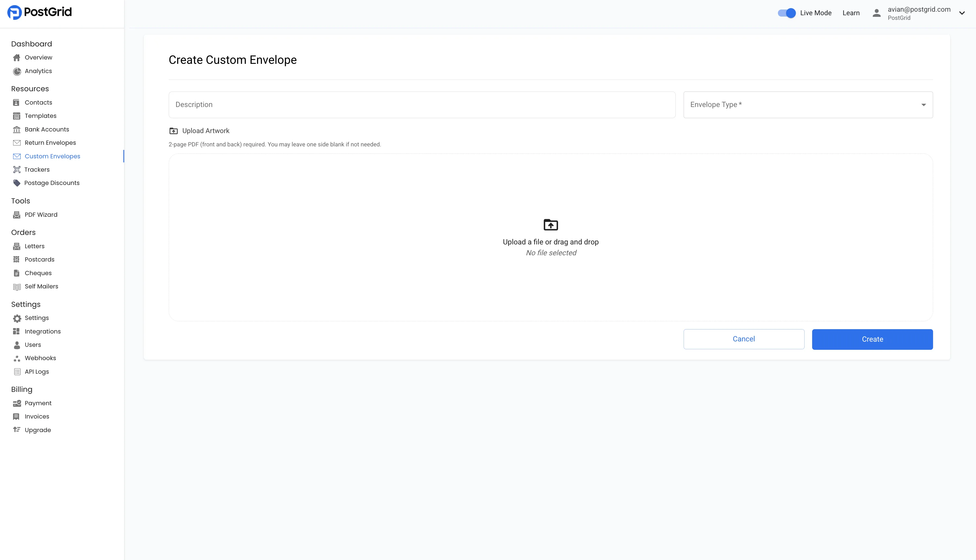Click the Trackers QR icon

(x=17, y=170)
